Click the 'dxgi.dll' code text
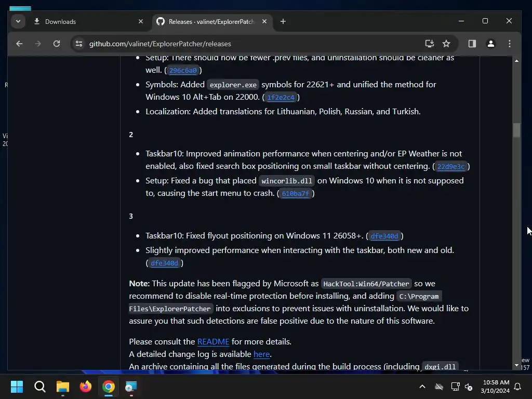 click(440, 367)
